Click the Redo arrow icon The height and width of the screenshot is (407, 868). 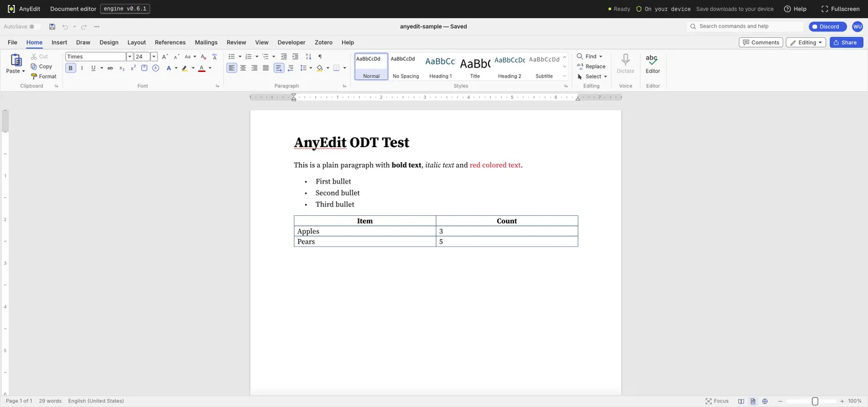tap(84, 27)
